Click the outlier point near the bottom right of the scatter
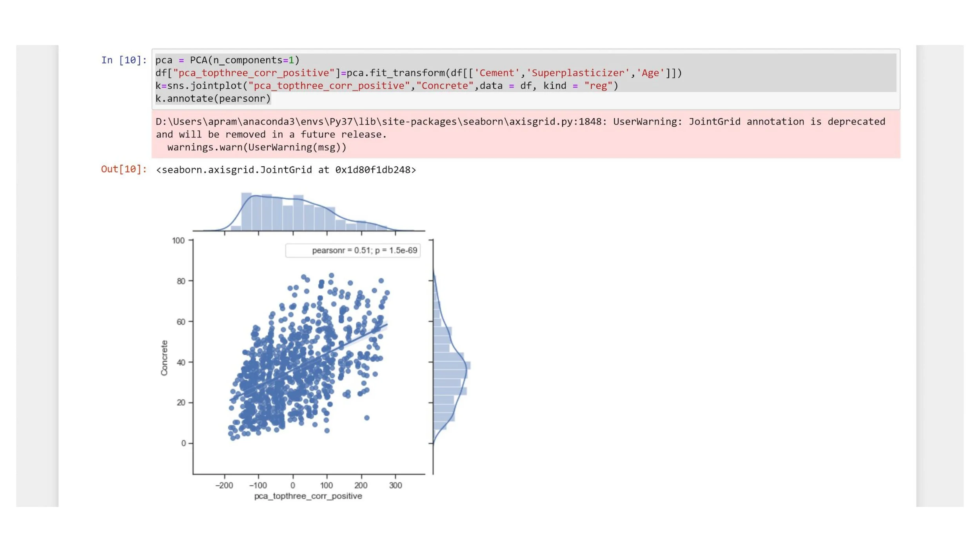980x552 pixels. click(367, 418)
